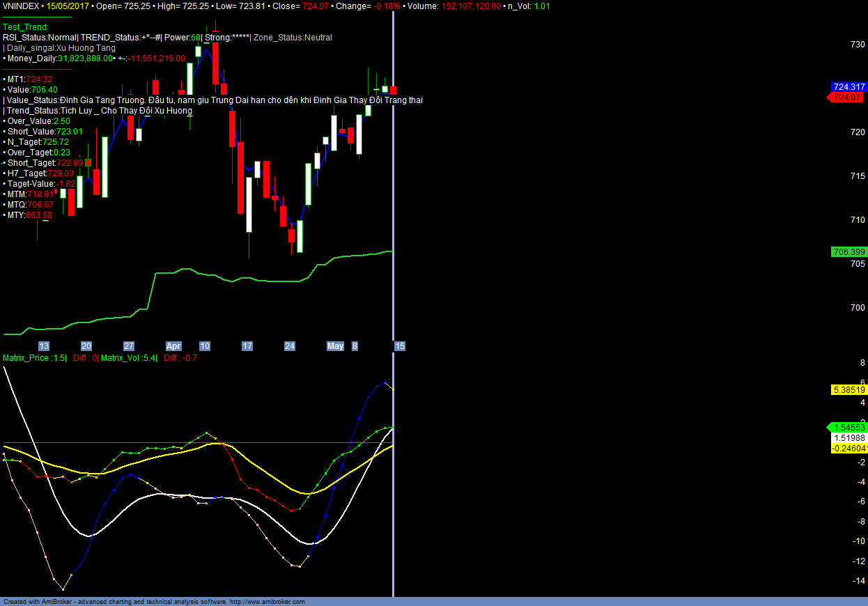
Task: Click the yellow 5.38519 indicator label
Action: coord(848,390)
